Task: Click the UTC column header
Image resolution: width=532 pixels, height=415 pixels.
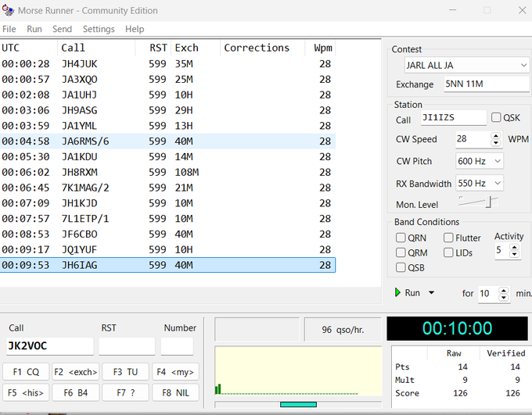Action: pyautogui.click(x=29, y=48)
